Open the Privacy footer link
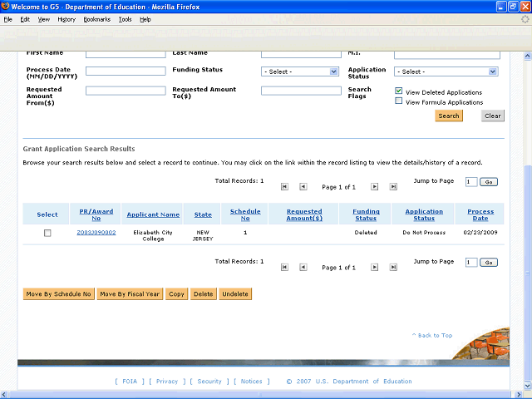This screenshot has height=399, width=532. click(x=167, y=381)
